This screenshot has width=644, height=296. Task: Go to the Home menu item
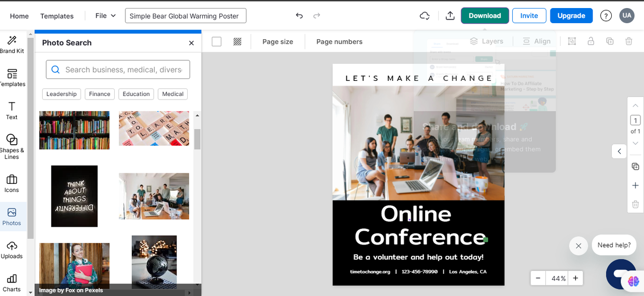tap(19, 16)
